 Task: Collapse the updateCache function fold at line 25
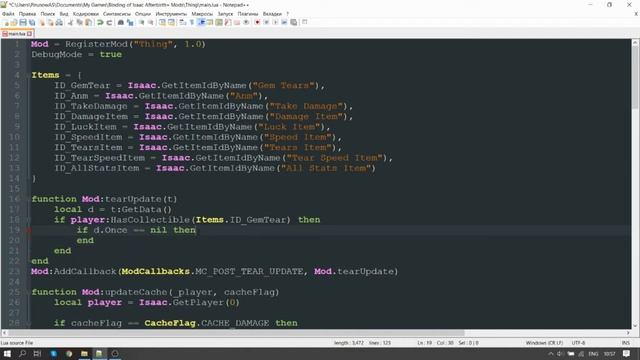28,292
